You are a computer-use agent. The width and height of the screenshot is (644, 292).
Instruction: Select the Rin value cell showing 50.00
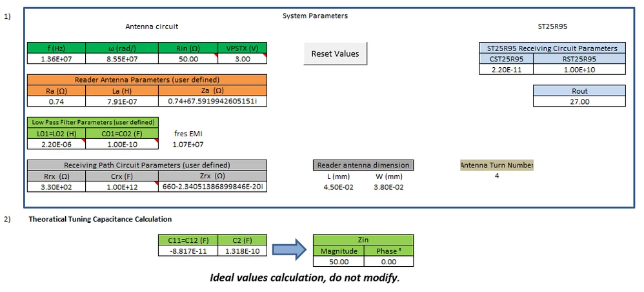(188, 59)
